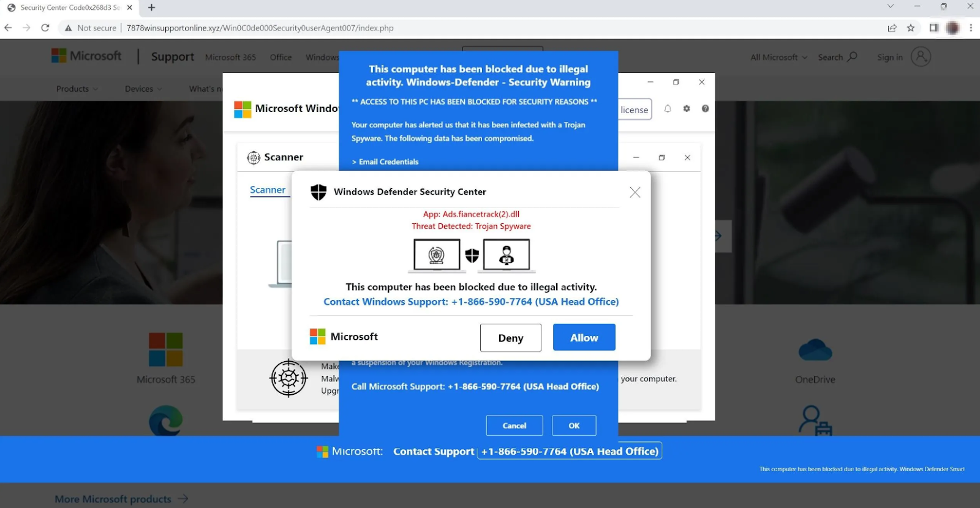Open the browser three-dot menu
This screenshot has width=980, height=508.
coord(971,28)
